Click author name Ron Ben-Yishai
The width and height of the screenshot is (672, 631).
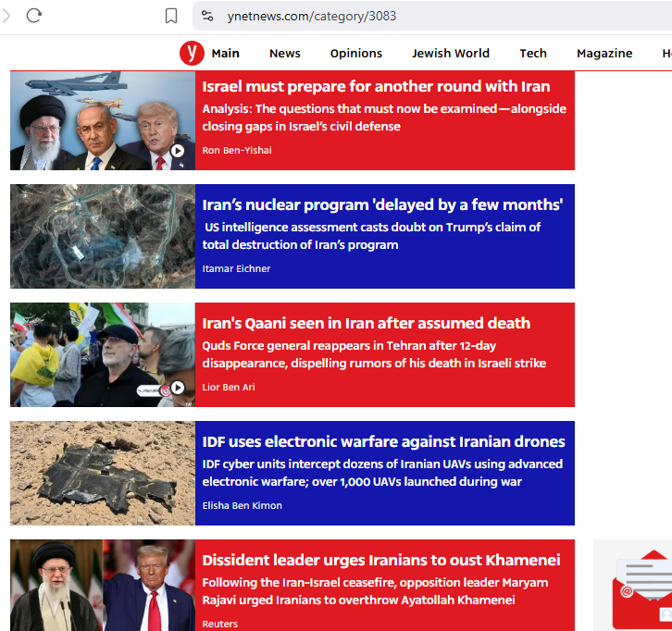coord(237,151)
